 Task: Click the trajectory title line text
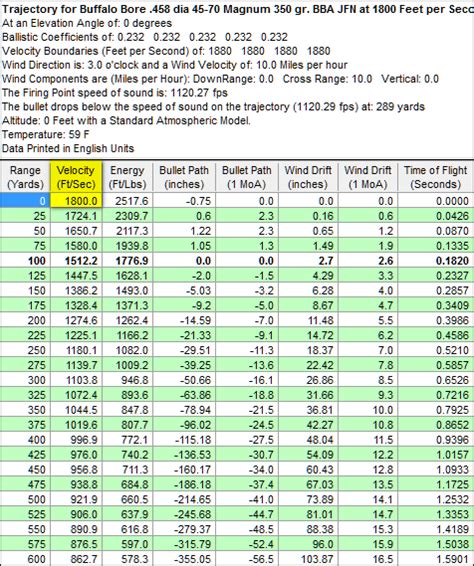coord(238,9)
